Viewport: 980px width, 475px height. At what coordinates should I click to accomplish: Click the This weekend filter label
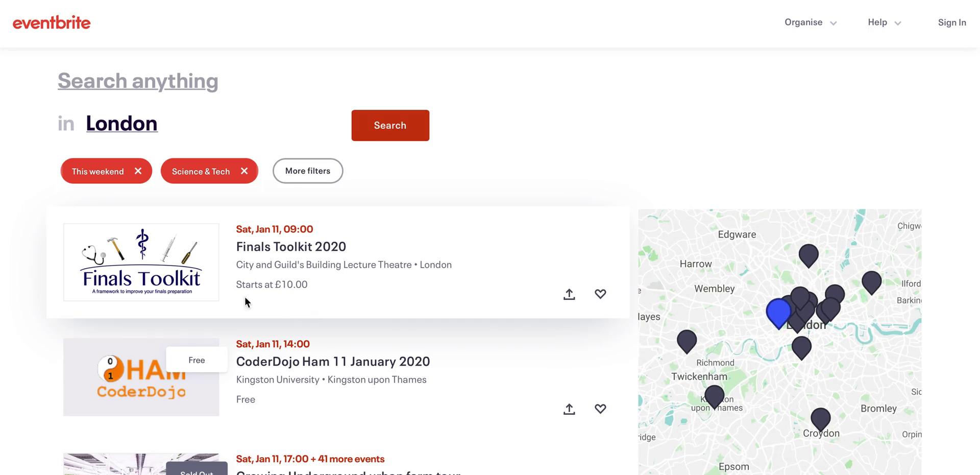(97, 171)
